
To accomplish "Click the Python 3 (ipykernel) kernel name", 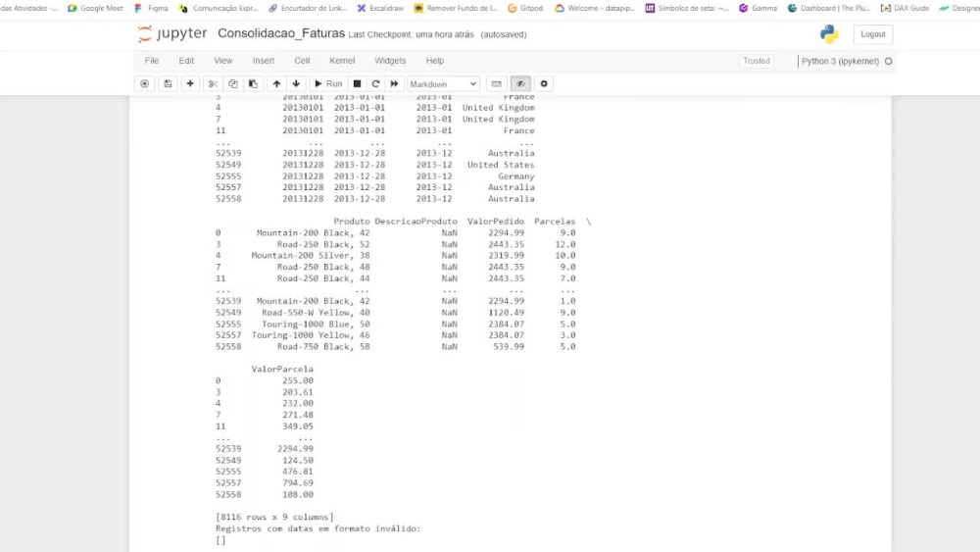I will [x=840, y=61].
